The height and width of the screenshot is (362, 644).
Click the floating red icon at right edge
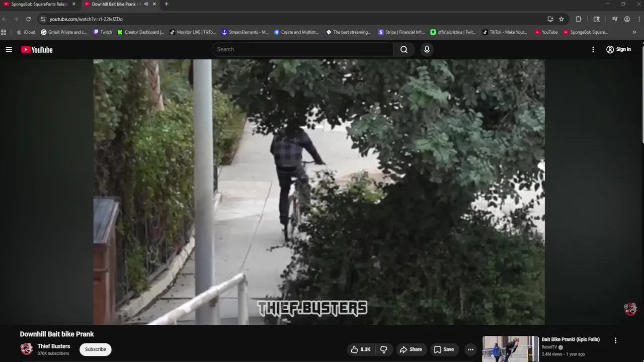(630, 309)
